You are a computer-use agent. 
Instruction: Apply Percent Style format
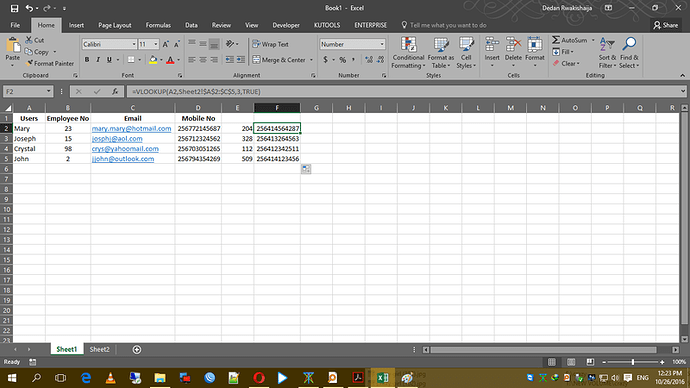(x=342, y=60)
